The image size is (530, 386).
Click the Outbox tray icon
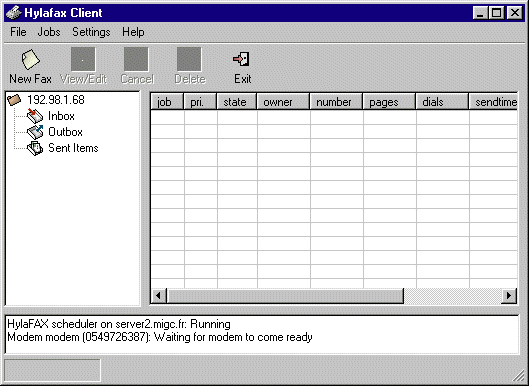35,132
